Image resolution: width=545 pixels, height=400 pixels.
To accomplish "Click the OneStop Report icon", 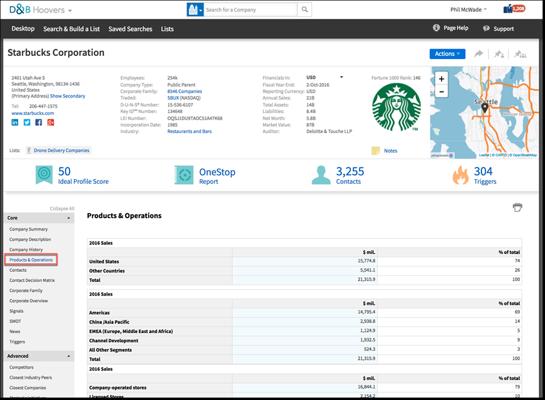I will [184, 175].
